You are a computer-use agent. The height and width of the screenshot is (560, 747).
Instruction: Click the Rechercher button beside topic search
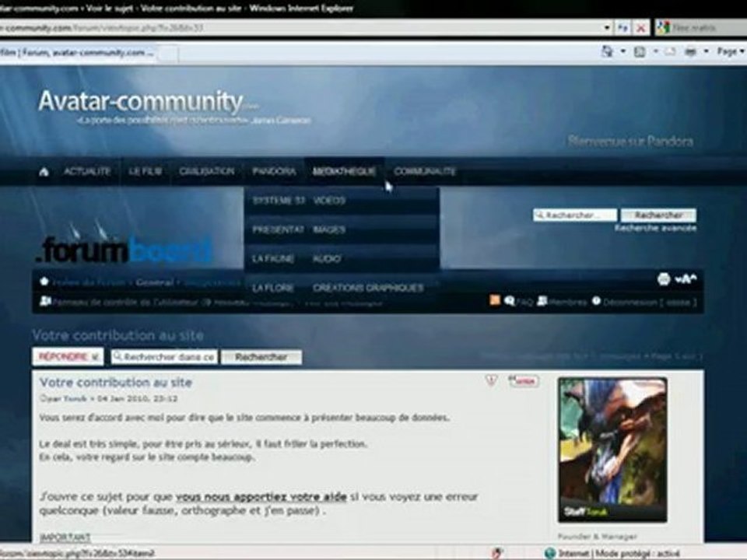(x=261, y=357)
